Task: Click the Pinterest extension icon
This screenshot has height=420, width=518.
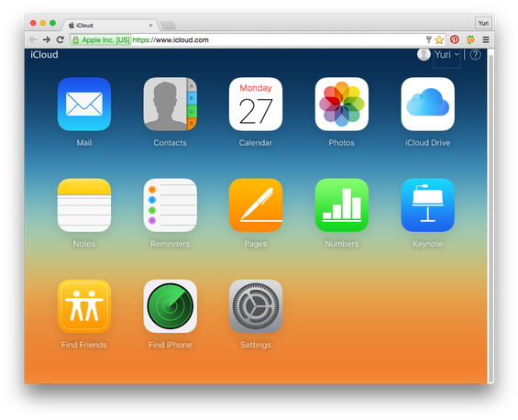Action: 455,39
